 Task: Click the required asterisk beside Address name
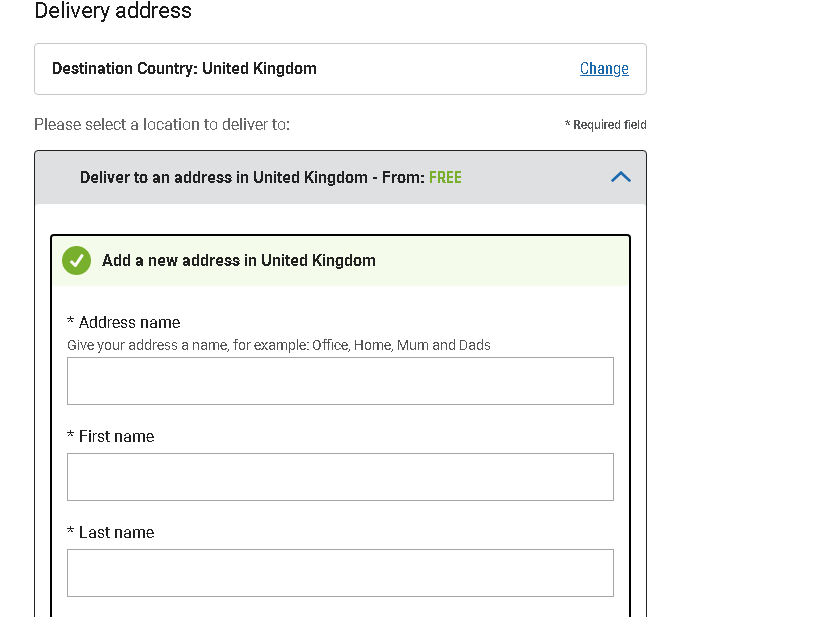point(71,321)
